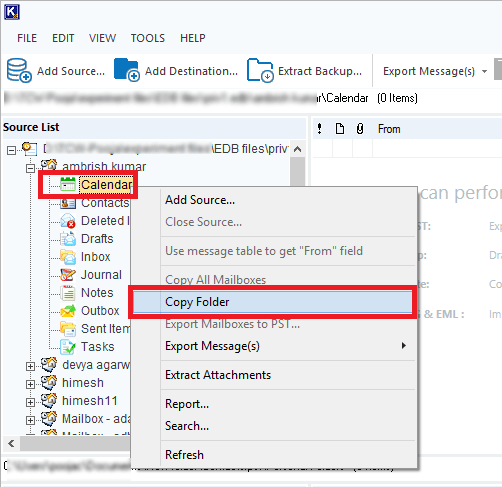Click the Contacts folder icon

(68, 203)
